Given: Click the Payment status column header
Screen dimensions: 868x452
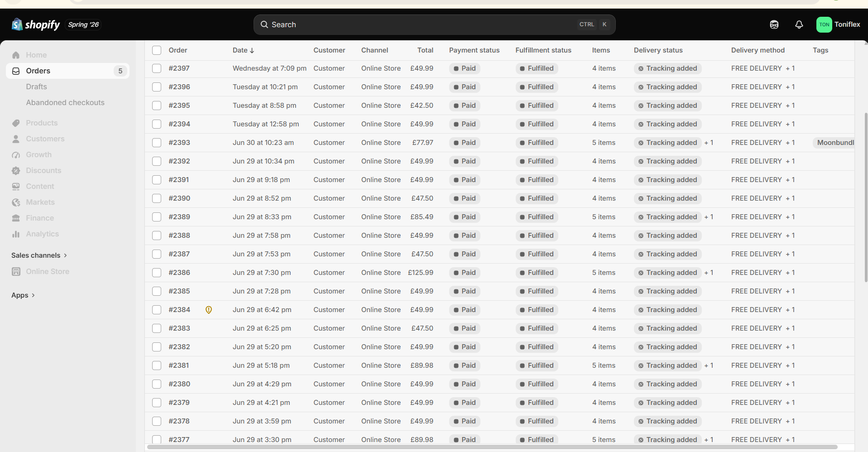Looking at the screenshot, I should (474, 50).
